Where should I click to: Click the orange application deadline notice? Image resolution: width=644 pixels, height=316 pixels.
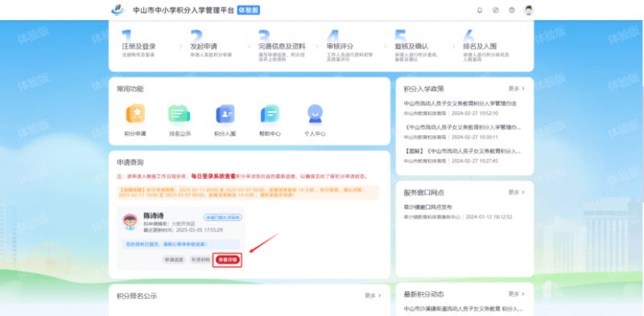tap(248, 193)
